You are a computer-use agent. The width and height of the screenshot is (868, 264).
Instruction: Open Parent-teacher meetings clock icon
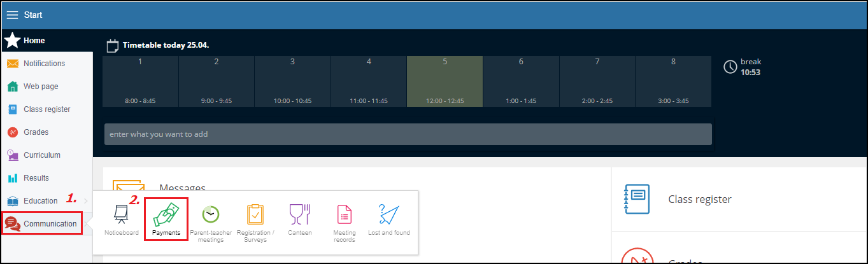pyautogui.click(x=211, y=214)
